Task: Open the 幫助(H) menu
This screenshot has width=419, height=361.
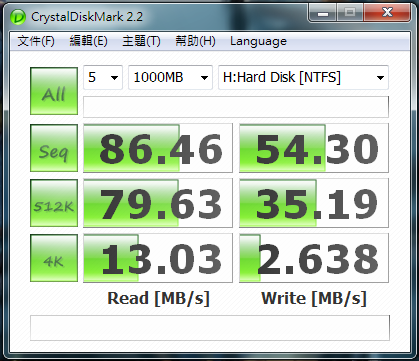Action: (195, 41)
